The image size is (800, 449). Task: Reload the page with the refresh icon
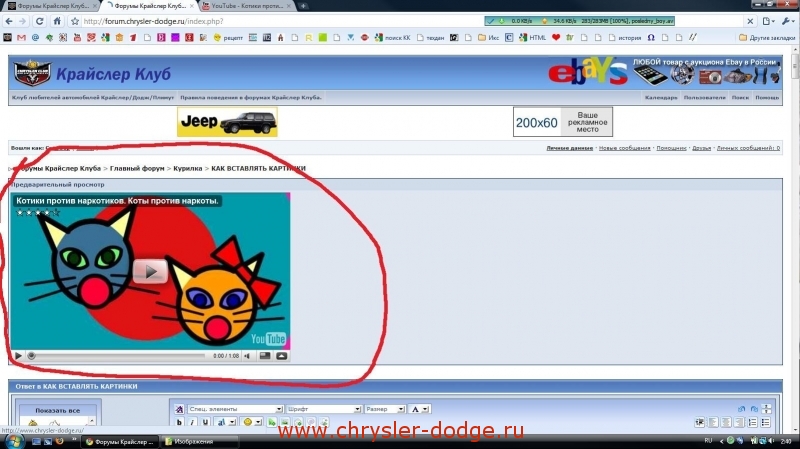point(39,21)
